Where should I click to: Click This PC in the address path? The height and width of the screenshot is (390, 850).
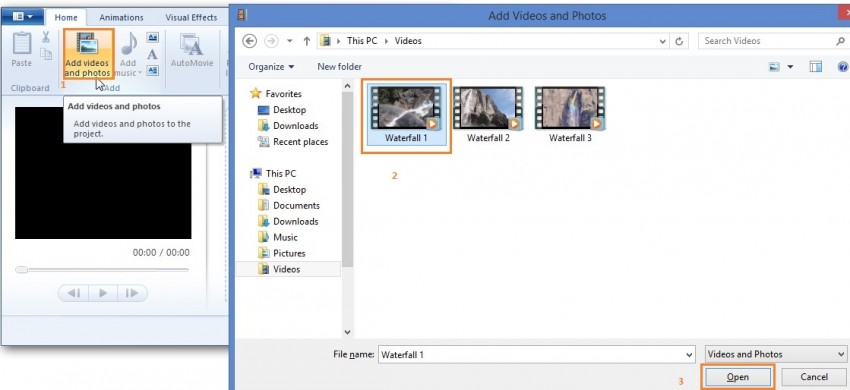tap(362, 41)
